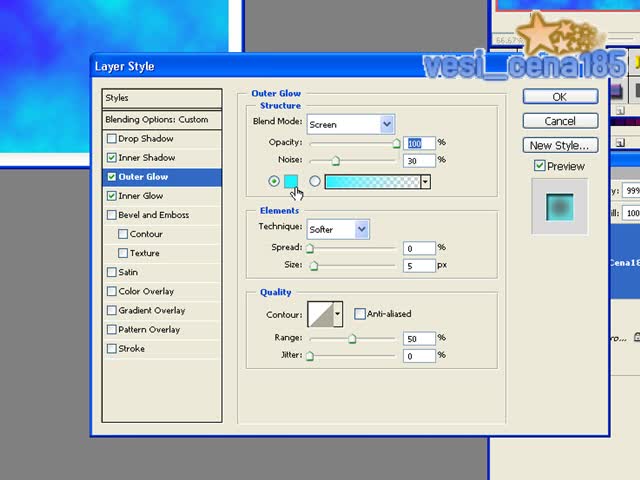
Task: Expand the Contour picker arrow
Action: click(338, 314)
